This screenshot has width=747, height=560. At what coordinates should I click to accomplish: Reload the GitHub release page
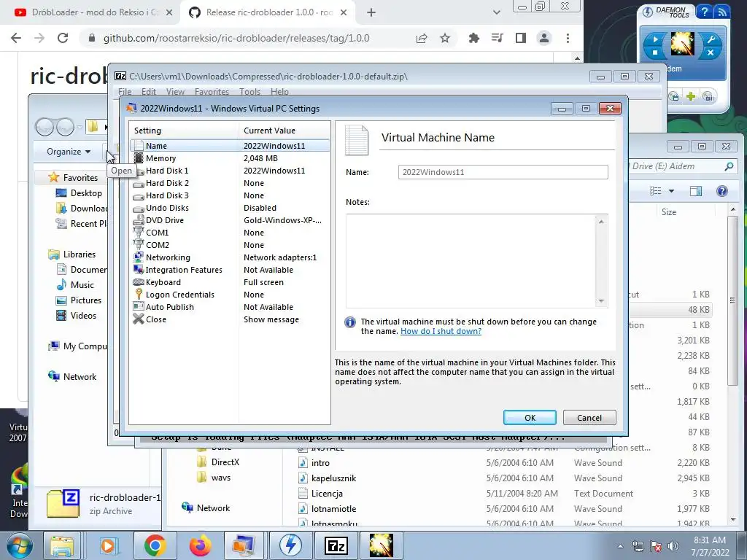coord(63,38)
